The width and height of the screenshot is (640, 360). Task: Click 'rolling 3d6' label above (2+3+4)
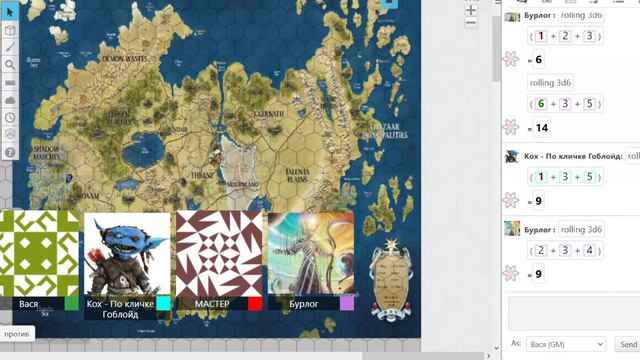[581, 229]
